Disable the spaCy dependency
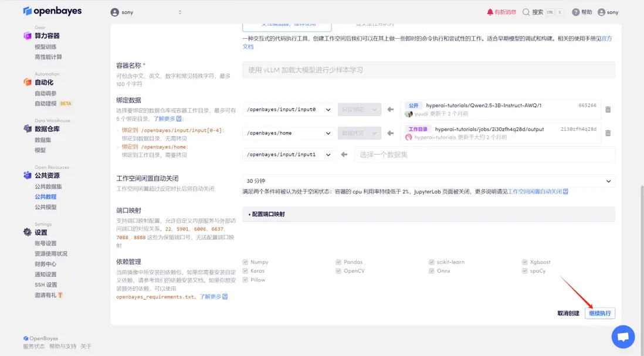 click(x=525, y=270)
